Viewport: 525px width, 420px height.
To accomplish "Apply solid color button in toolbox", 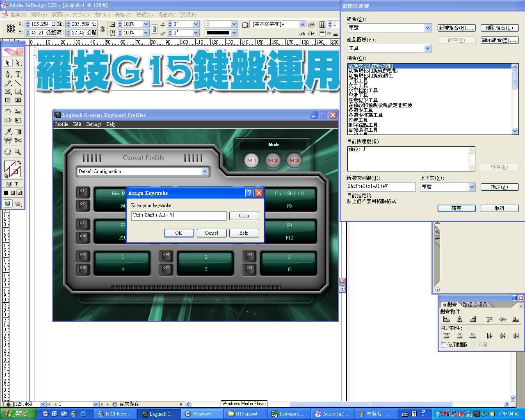I will (6, 193).
